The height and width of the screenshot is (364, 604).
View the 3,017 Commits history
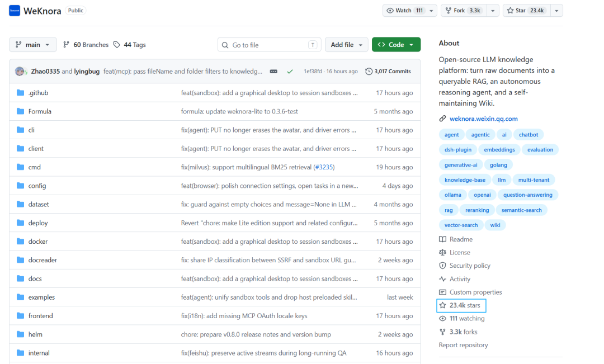coord(388,71)
